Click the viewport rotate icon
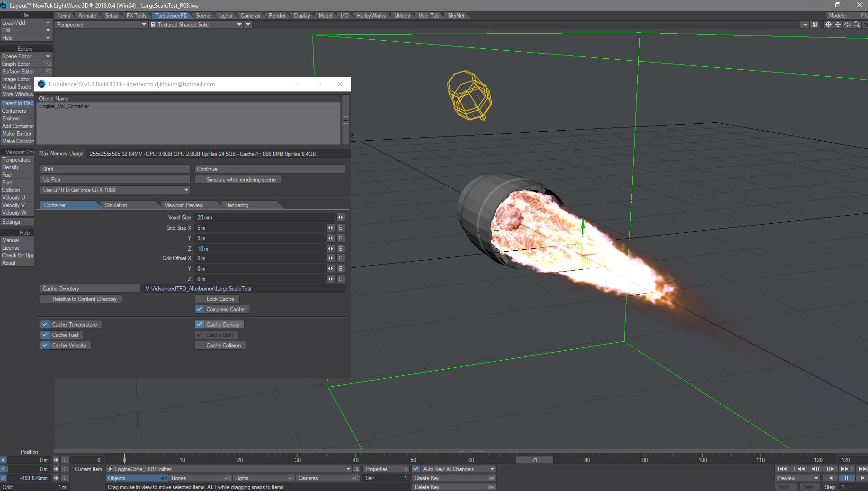The height and width of the screenshot is (491, 868). click(847, 25)
